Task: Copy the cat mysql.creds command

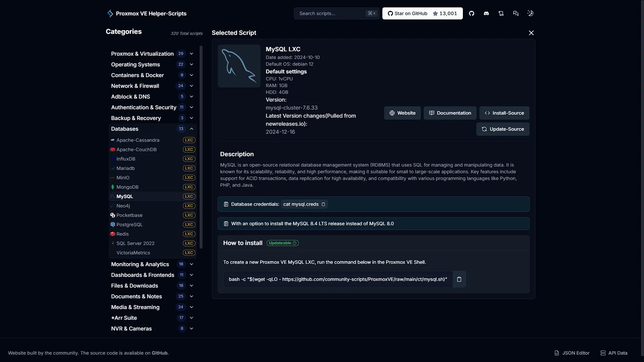Action: point(323,204)
